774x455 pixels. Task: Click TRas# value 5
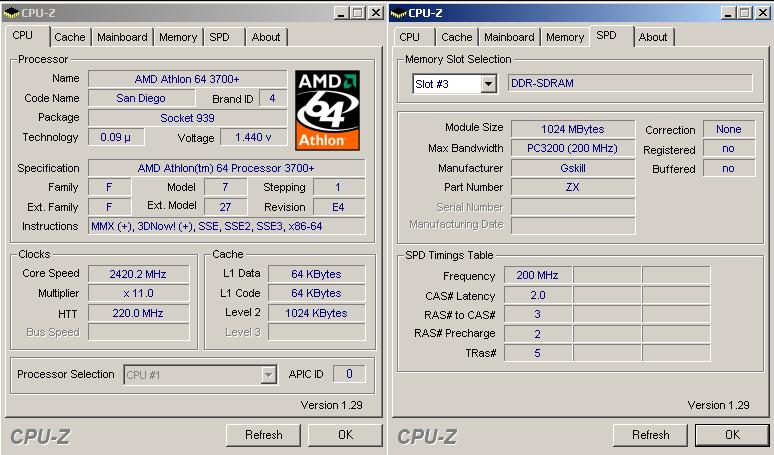pos(538,353)
